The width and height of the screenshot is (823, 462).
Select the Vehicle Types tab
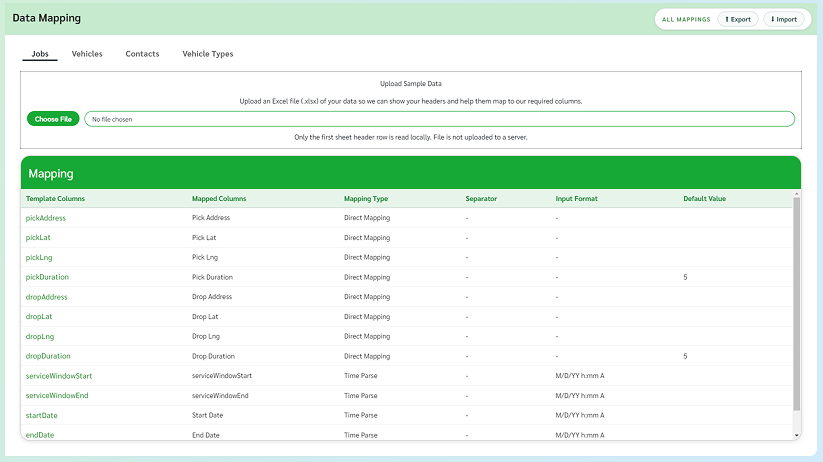click(208, 54)
